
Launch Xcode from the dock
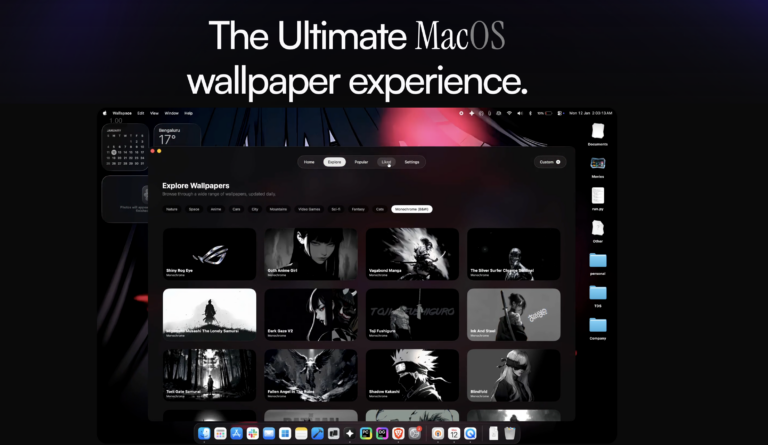317,433
